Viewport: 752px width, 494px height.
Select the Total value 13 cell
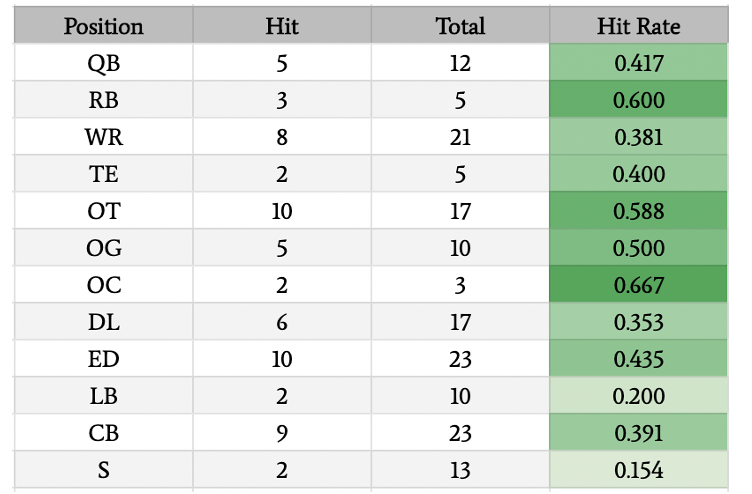[x=460, y=470]
